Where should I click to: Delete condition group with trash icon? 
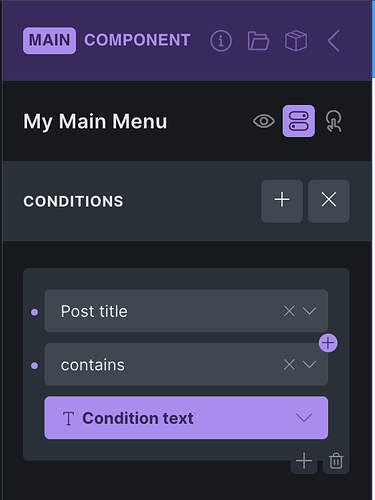[336, 461]
